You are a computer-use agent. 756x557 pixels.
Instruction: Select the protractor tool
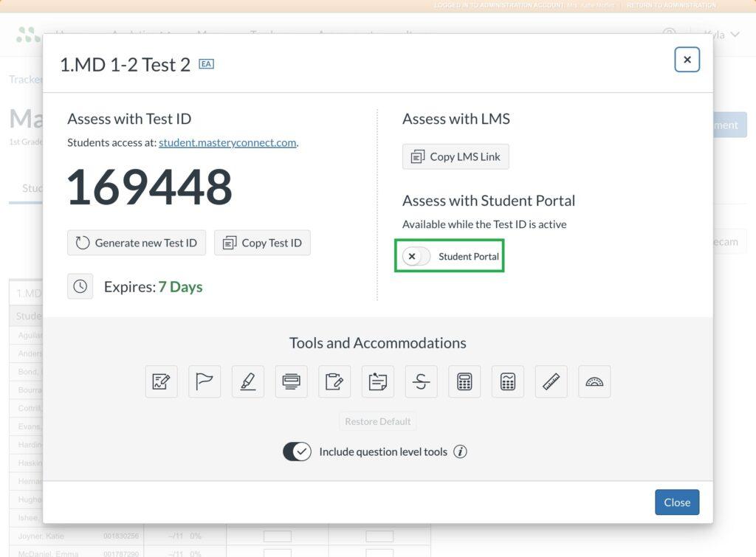click(594, 381)
